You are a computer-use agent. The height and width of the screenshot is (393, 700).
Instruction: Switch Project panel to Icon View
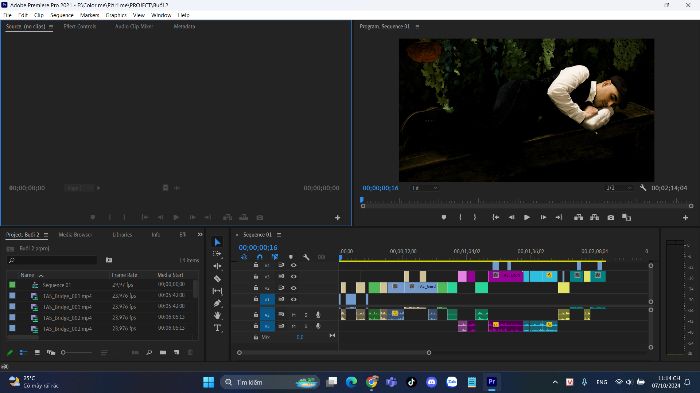click(x=37, y=353)
